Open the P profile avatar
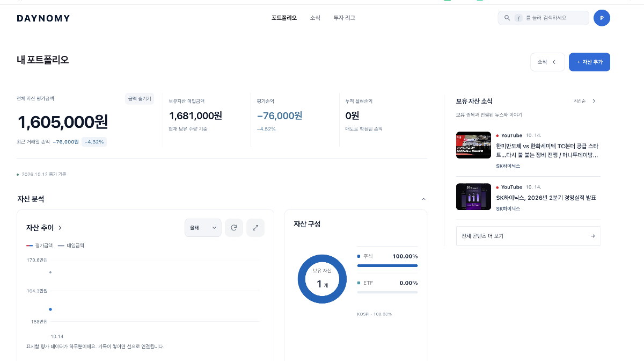Screen dimensions: 644x361 (x=602, y=18)
